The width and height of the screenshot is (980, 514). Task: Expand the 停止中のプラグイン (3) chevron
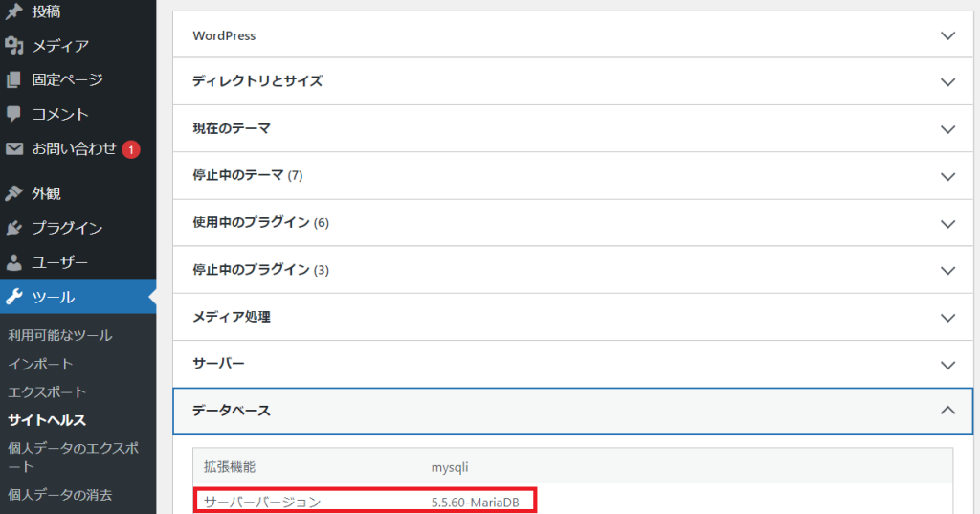point(948,271)
